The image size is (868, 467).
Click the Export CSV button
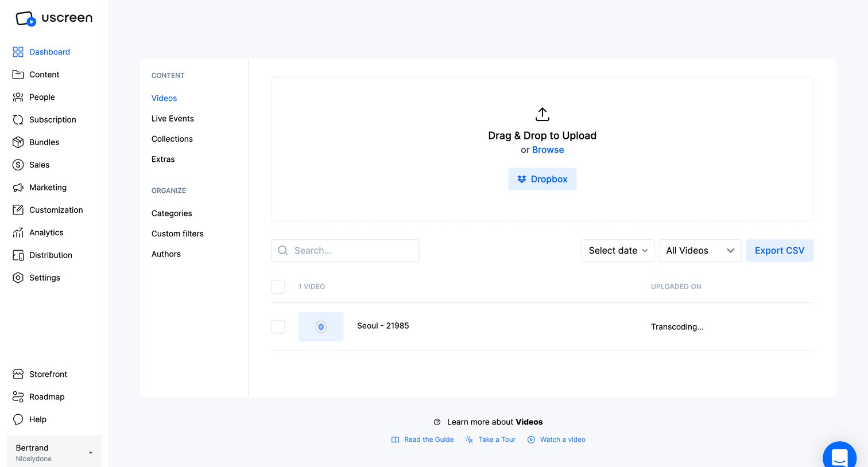point(780,251)
